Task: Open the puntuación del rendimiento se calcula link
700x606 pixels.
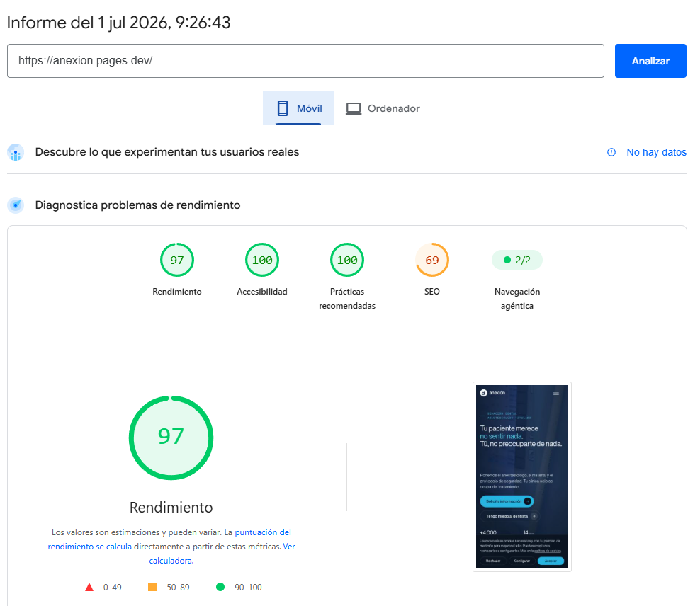Action: coord(169,539)
